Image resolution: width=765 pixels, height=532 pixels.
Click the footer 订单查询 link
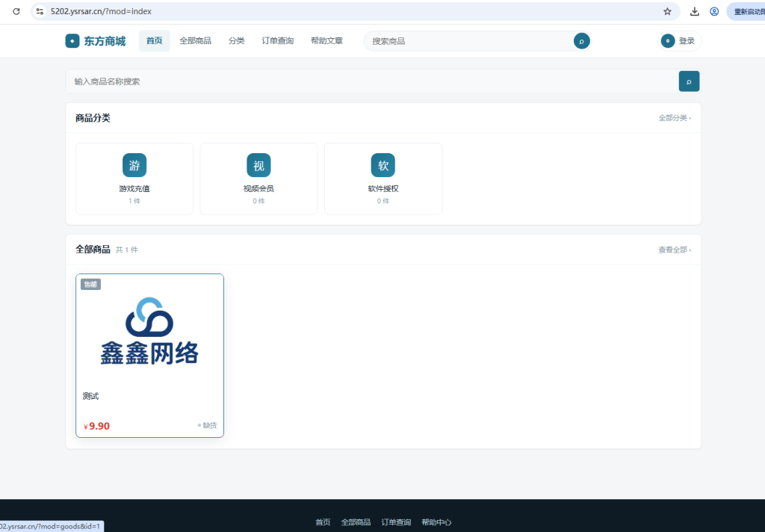[396, 522]
